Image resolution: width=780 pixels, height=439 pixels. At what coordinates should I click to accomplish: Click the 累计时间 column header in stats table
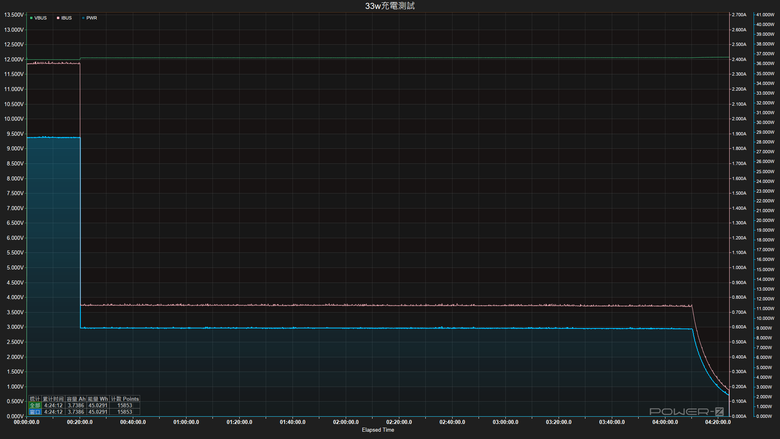click(53, 399)
